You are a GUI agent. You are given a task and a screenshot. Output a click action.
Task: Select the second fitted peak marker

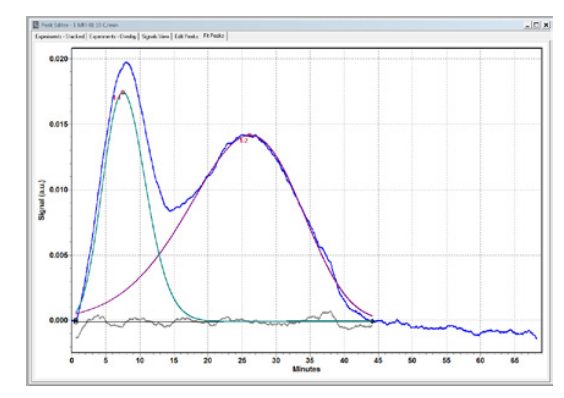tap(249, 136)
